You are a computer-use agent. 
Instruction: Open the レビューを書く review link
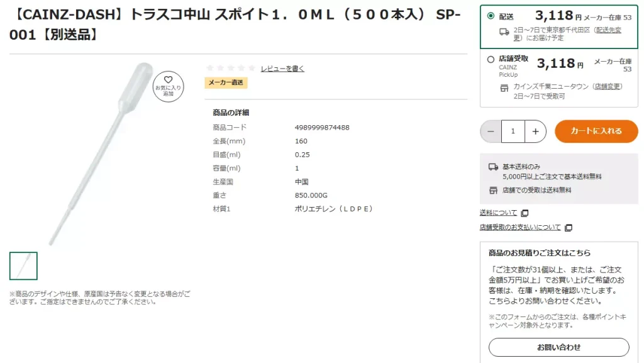click(x=282, y=69)
